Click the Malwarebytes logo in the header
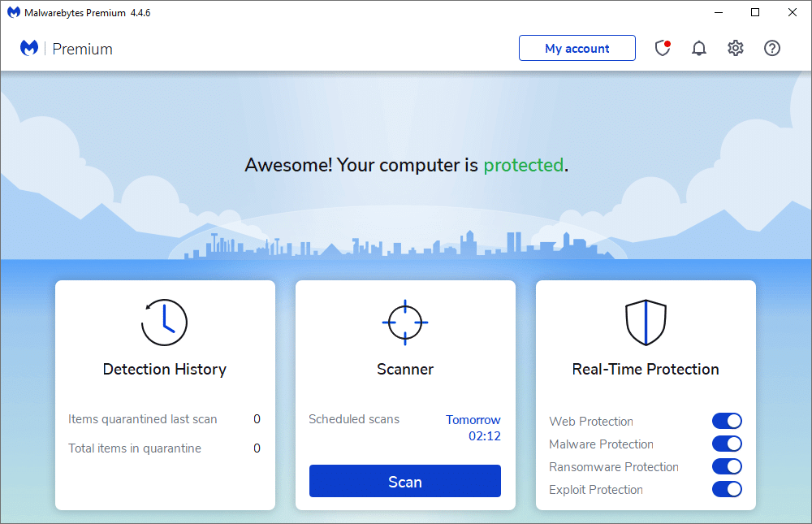 (29, 48)
